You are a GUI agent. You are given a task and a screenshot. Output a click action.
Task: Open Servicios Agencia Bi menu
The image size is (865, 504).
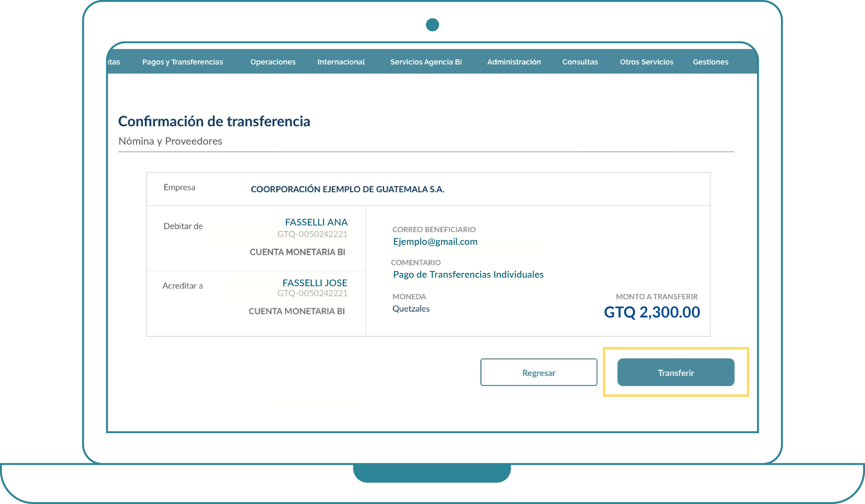point(426,62)
